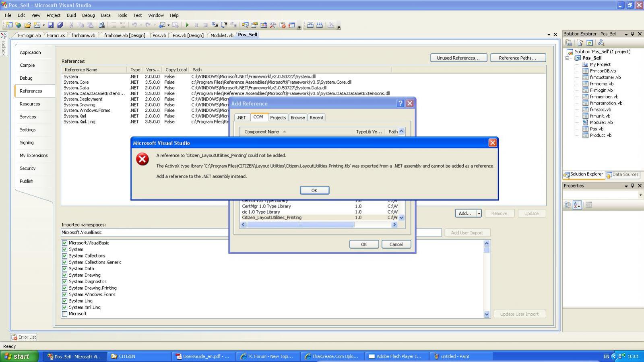Screen dimensions: 644x362
Task: Open Solution Explorer window position dropdown
Action: pyautogui.click(x=626, y=34)
